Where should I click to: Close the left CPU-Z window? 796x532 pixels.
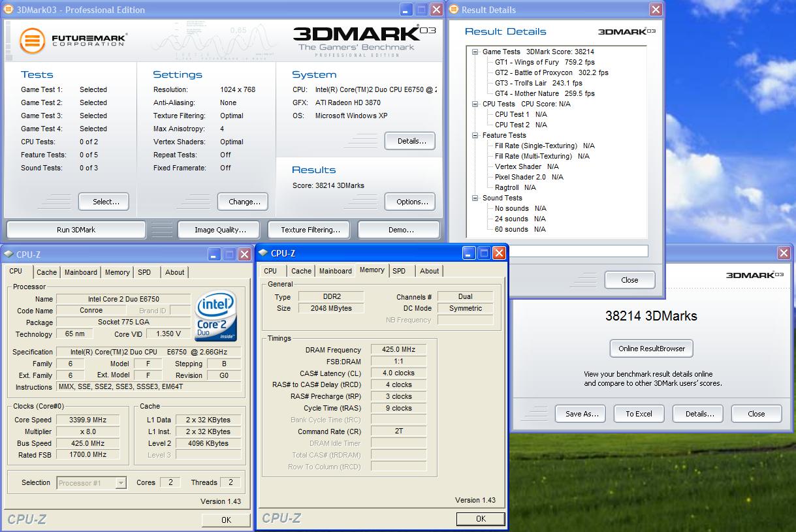pyautogui.click(x=244, y=255)
